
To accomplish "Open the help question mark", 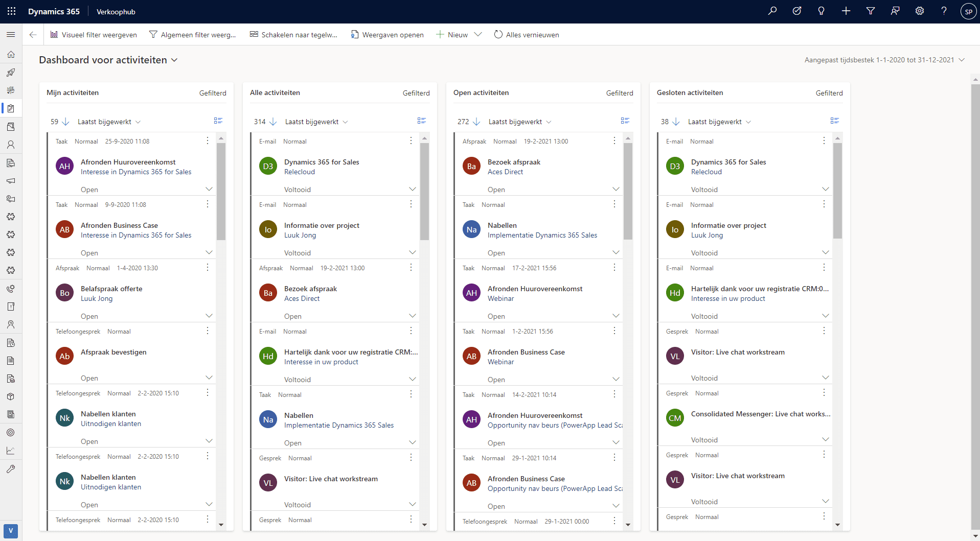I will tap(944, 11).
